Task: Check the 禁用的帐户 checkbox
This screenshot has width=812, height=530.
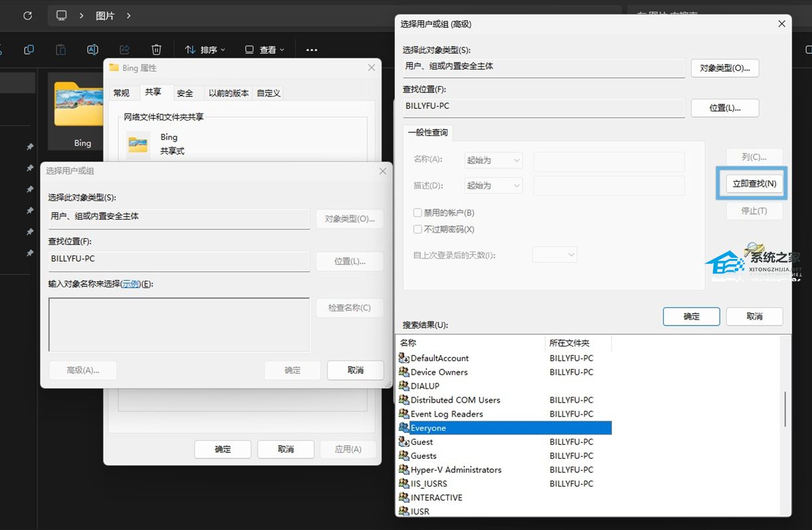Action: tap(418, 212)
